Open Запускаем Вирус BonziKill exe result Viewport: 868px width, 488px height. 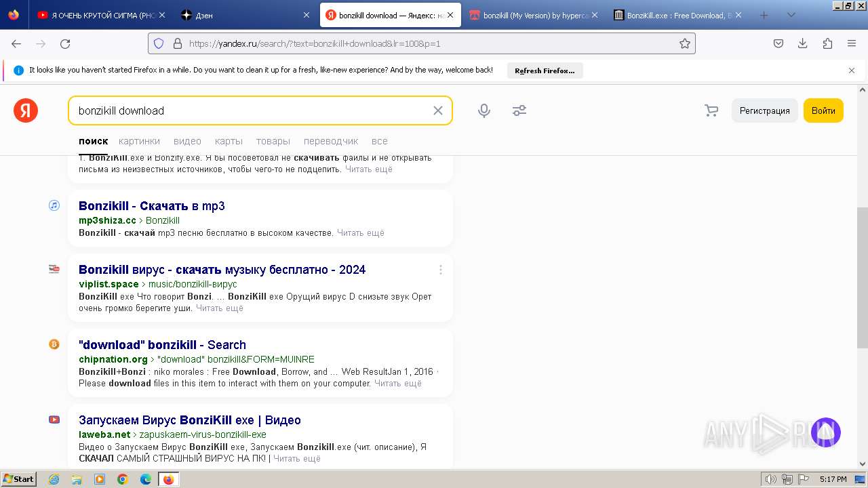pyautogui.click(x=190, y=420)
